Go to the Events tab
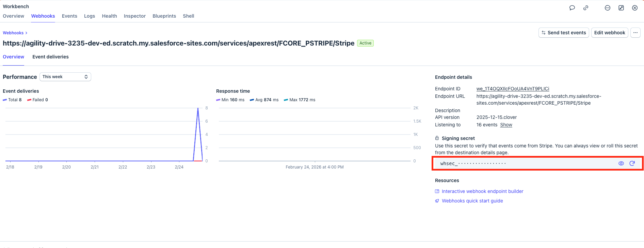This screenshot has height=248, width=644. pos(69,16)
